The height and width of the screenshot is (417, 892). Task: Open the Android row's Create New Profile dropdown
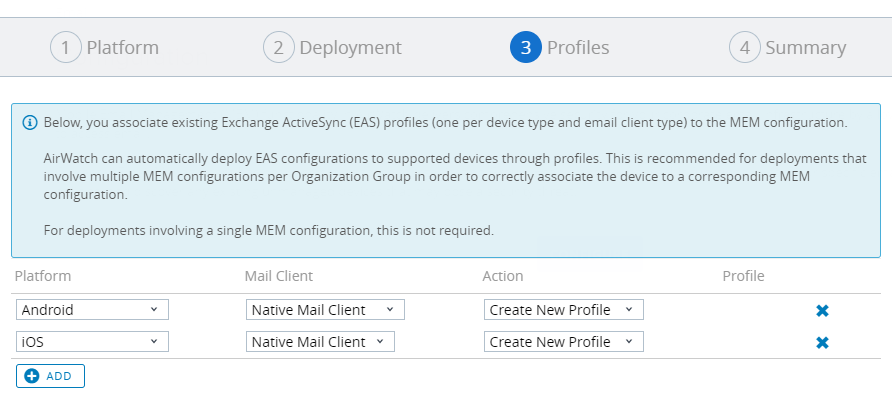click(x=563, y=310)
